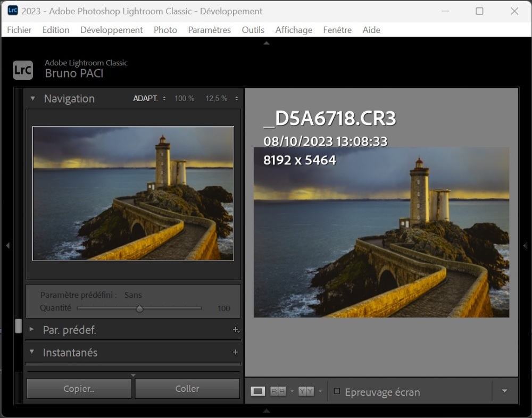Show the filmstrip using the bottom arrow
The height and width of the screenshot is (418, 532).
(x=266, y=411)
